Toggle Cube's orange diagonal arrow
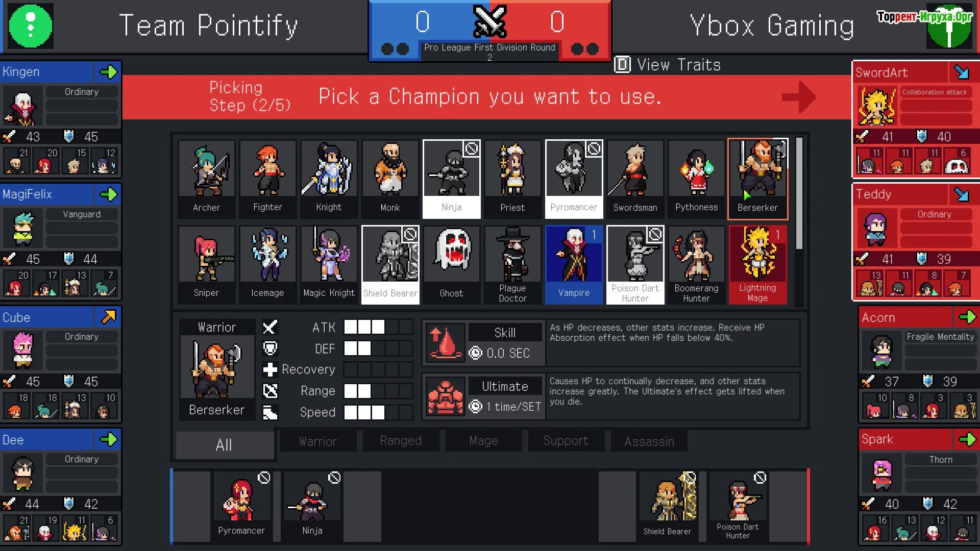This screenshot has height=551, width=980. [108, 317]
